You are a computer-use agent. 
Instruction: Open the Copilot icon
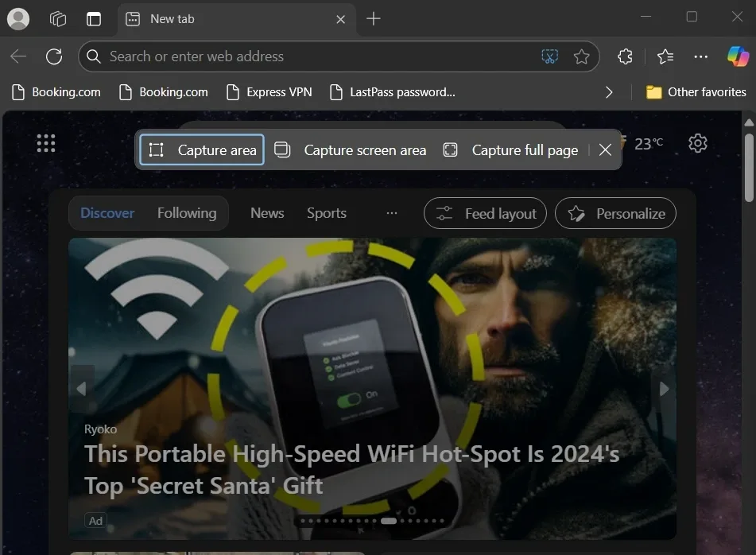739,56
